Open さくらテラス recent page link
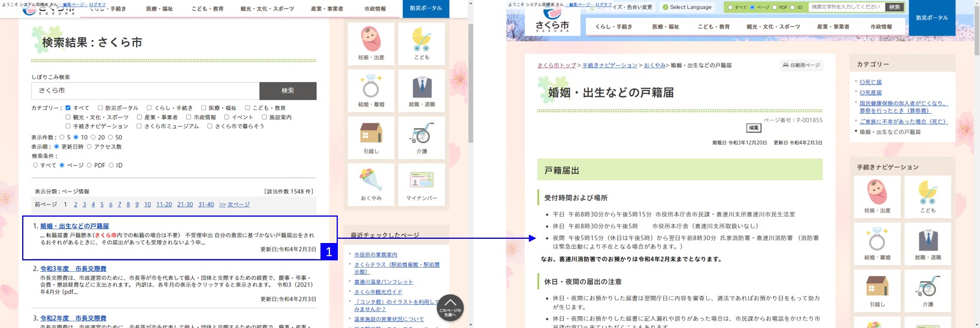980x328 pixels. [397, 268]
